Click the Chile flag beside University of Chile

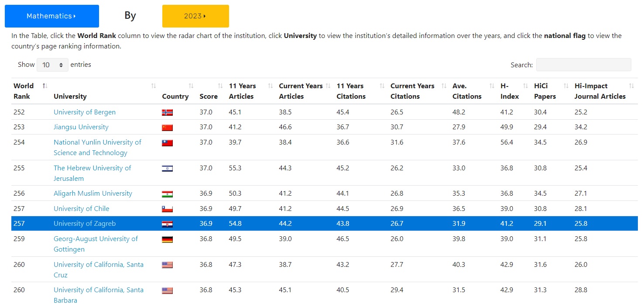(167, 209)
